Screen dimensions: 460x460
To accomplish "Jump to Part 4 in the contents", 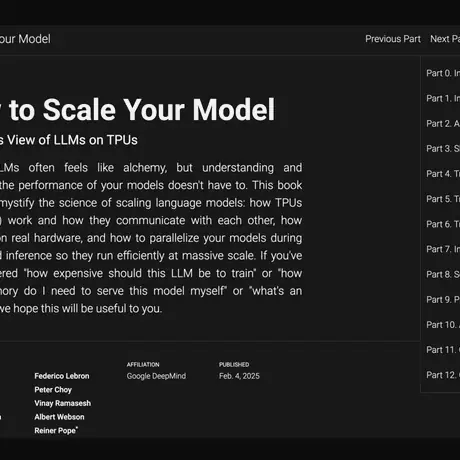I will pos(443,174).
